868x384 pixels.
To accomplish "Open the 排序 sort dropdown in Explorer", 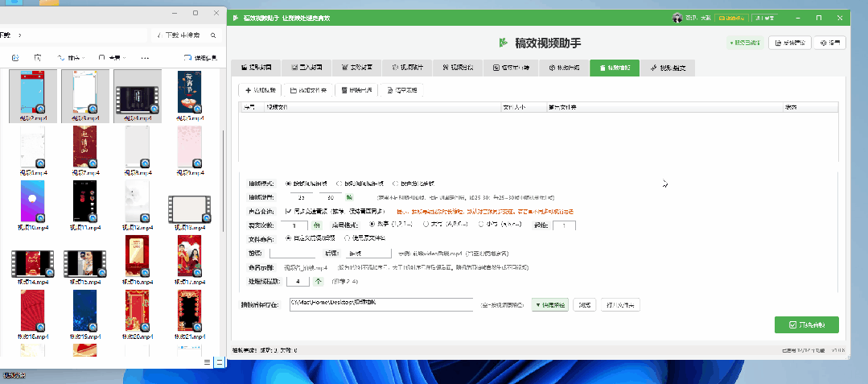I will click(69, 58).
